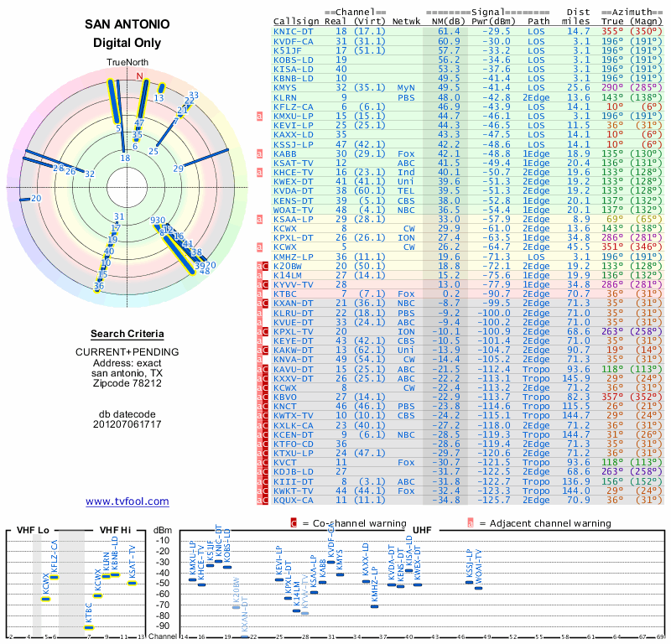Click the red C co-channel legend icon
Viewport: 671px width, 644px height.
click(294, 523)
